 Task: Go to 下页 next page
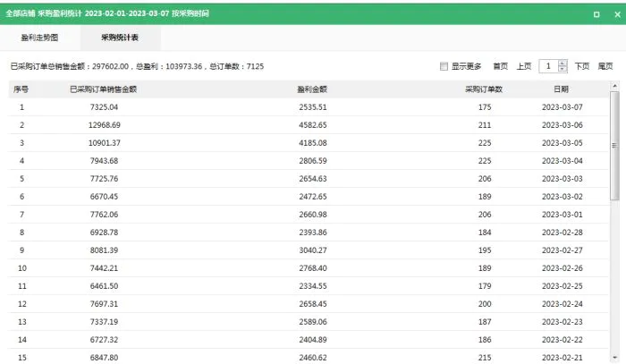(x=581, y=66)
